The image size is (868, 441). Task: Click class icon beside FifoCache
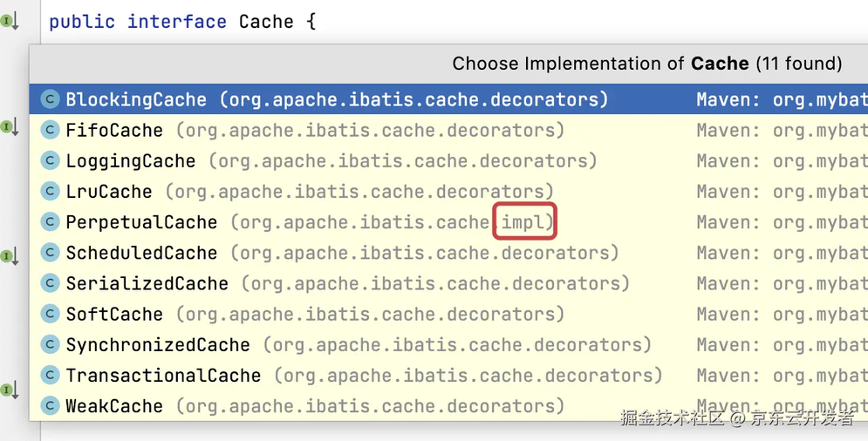click(x=50, y=130)
